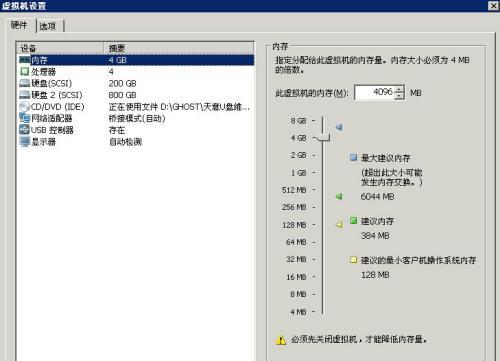Select the USB 控制器 row
This screenshot has width=500, height=361.
click(x=135, y=130)
